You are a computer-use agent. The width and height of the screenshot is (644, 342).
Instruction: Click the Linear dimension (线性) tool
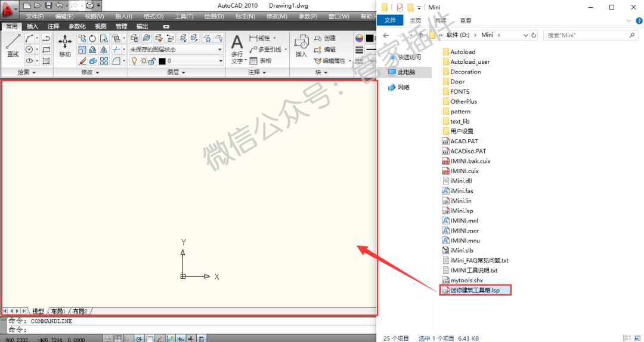click(259, 38)
